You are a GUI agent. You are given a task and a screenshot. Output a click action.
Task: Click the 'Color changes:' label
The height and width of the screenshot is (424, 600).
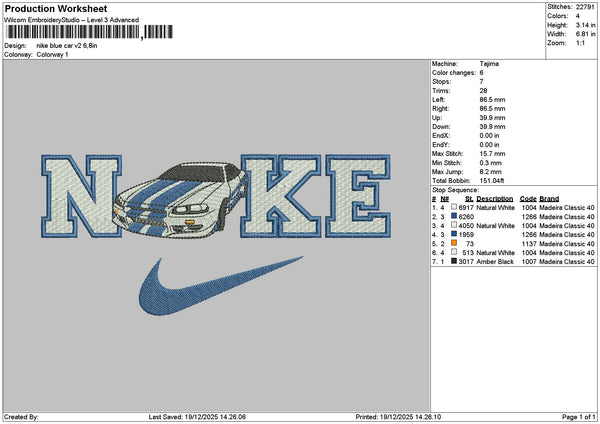click(454, 73)
